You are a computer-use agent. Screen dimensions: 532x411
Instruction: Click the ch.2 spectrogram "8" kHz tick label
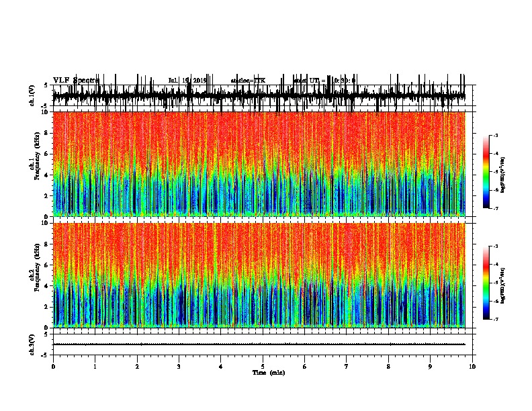[47, 244]
